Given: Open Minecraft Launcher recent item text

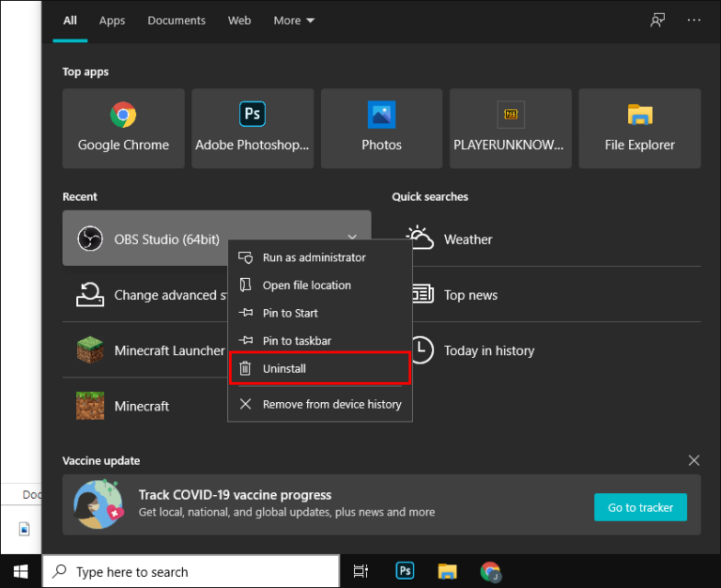Looking at the screenshot, I should [170, 350].
